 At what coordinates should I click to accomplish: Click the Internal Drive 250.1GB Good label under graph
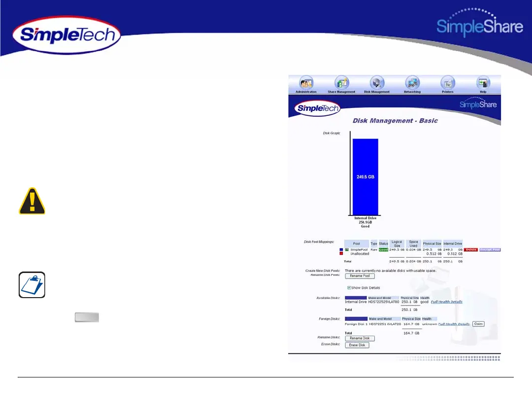[366, 222]
